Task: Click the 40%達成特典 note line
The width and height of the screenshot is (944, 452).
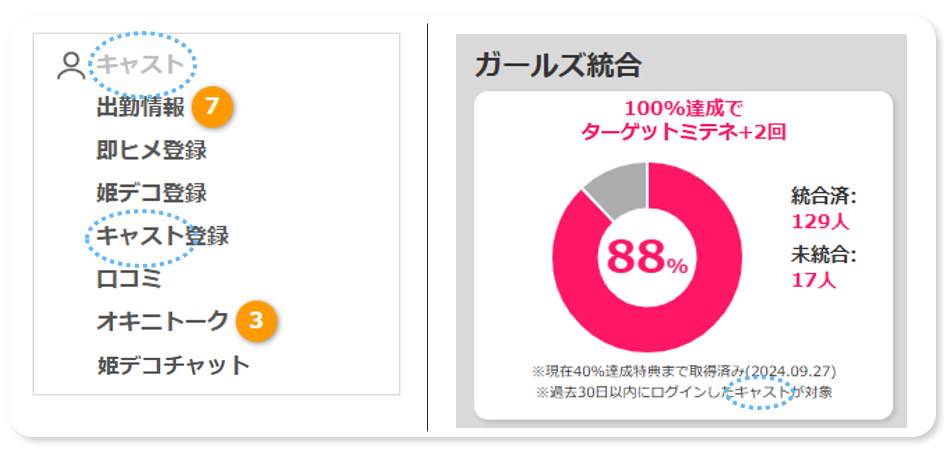Action: 682,371
